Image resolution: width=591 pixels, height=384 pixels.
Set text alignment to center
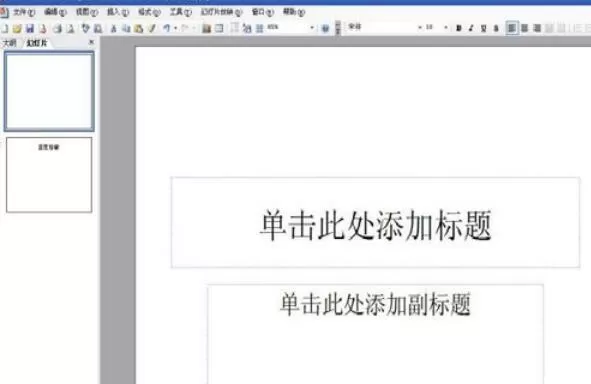(x=525, y=28)
